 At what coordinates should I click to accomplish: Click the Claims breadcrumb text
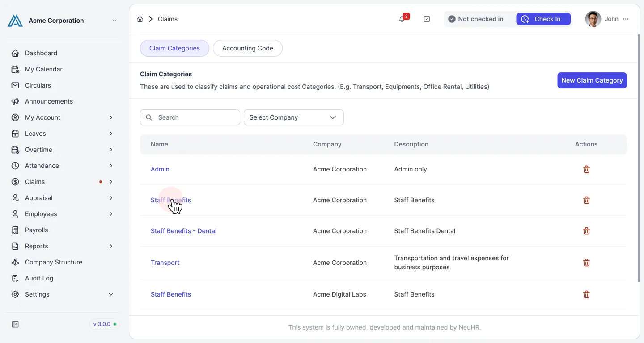(x=168, y=19)
